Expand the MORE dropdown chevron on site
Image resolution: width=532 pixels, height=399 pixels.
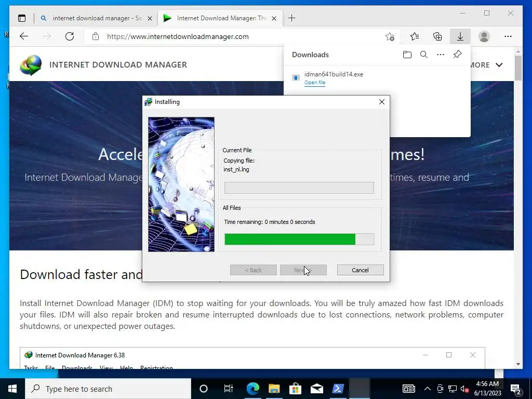click(499, 65)
